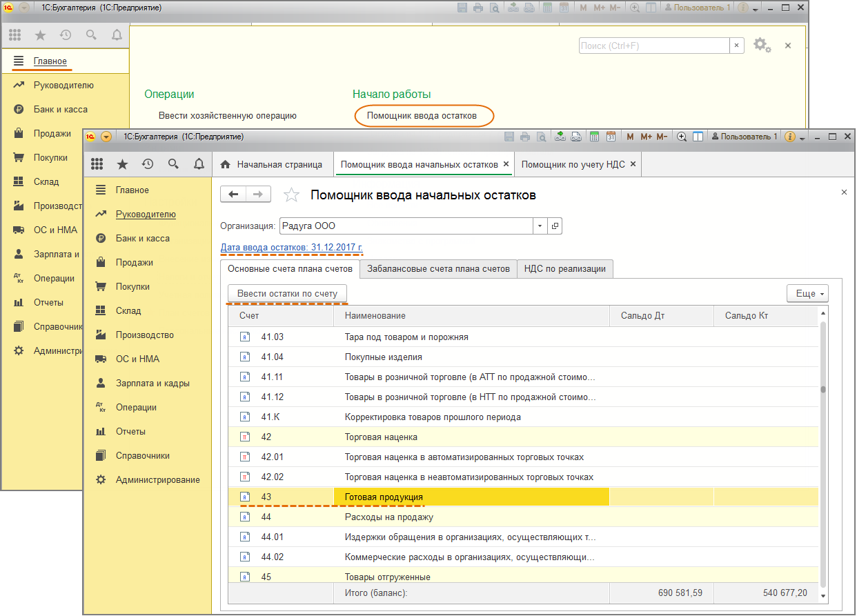Click Ввести остатки по счету button

coord(287,293)
